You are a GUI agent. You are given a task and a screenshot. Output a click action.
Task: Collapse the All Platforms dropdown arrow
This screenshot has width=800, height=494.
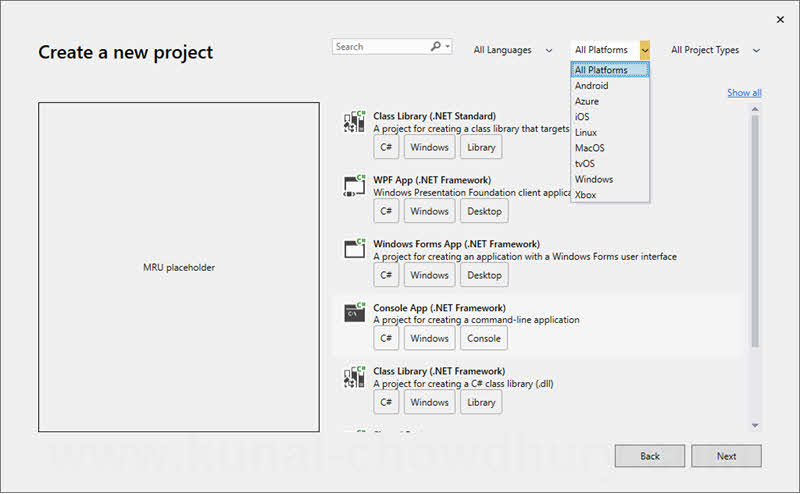tap(645, 50)
